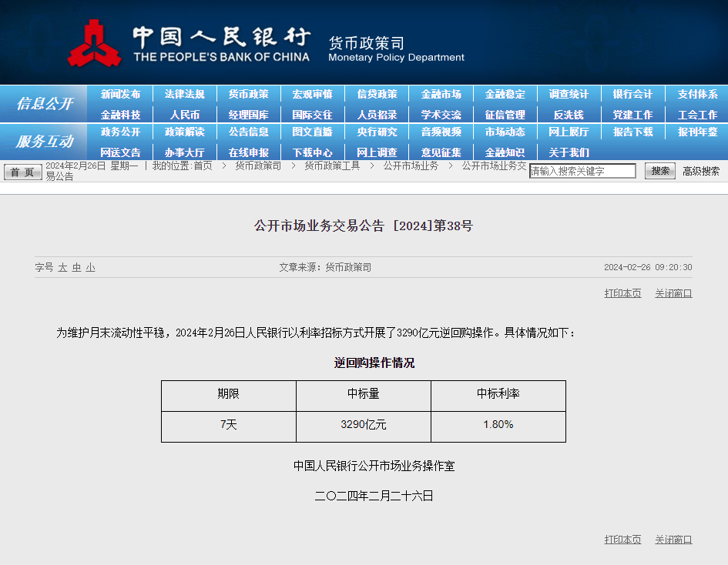Screen dimensions: 728x565
Task: Go to 公开市场业务 in the breadcrumb
Action: coord(411,165)
